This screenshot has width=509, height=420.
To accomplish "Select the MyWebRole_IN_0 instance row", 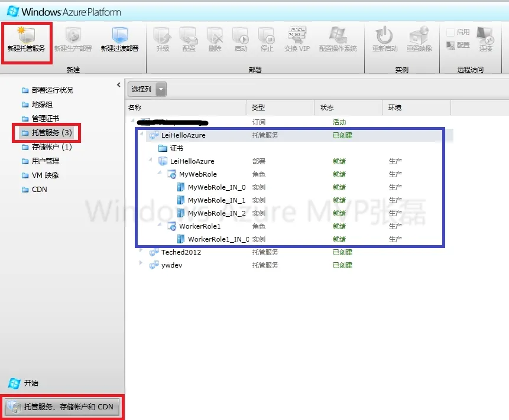I will tap(290, 187).
